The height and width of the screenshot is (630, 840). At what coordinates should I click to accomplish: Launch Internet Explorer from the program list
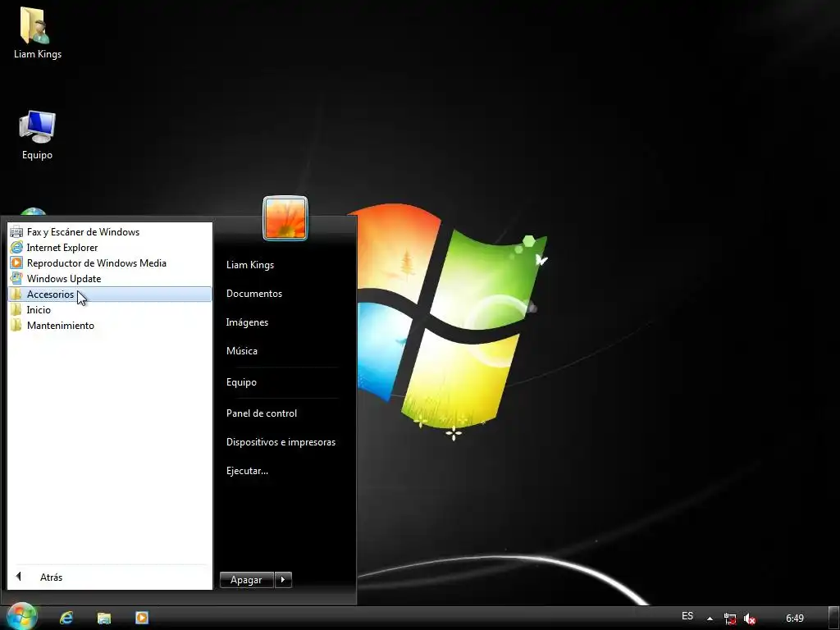110,248
